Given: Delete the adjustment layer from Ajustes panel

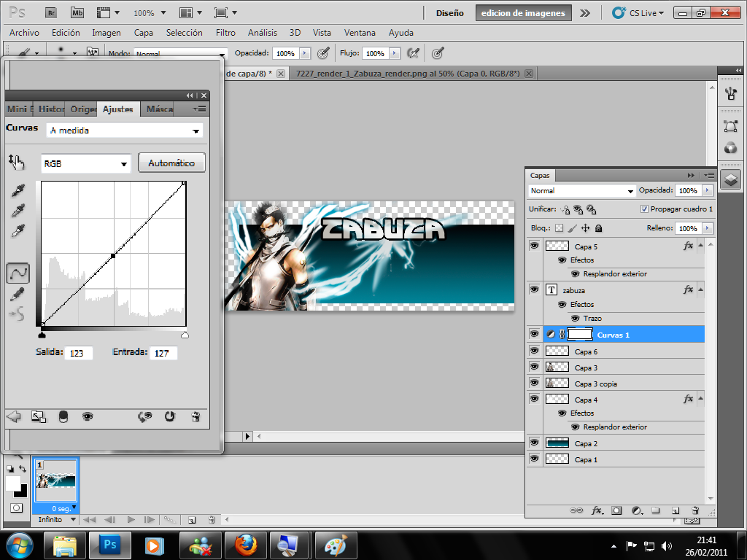Looking at the screenshot, I should pyautogui.click(x=196, y=416).
